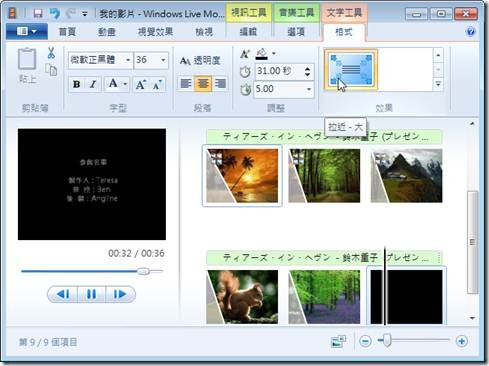This screenshot has height=366, width=489.
Task: Click the scissors Cut icon
Action: pos(51,53)
